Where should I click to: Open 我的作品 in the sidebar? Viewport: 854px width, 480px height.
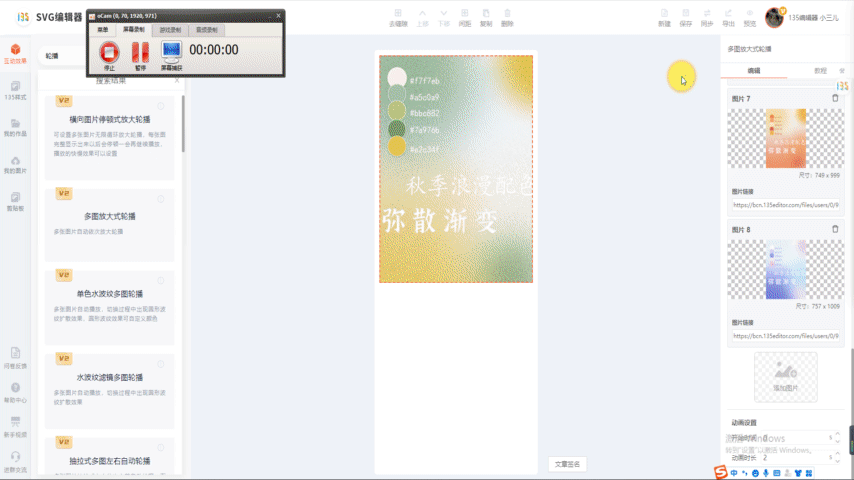click(15, 127)
